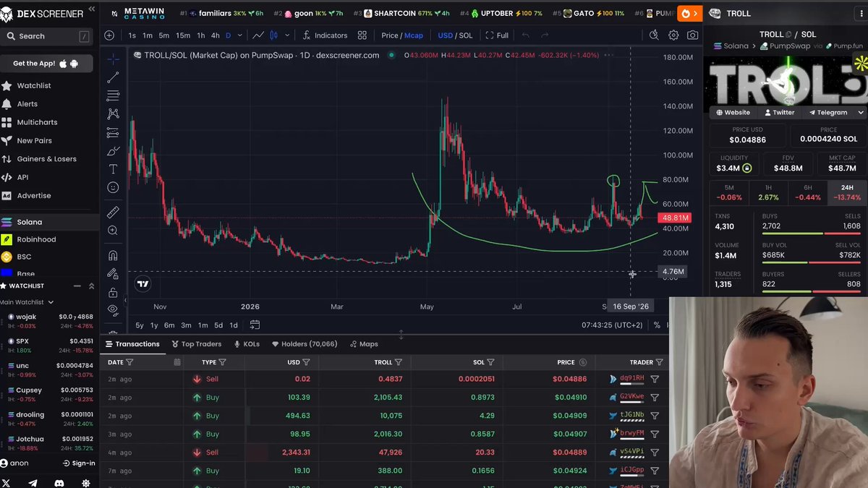This screenshot has width=868, height=488.
Task: Click the Search input field
Action: tap(46, 36)
